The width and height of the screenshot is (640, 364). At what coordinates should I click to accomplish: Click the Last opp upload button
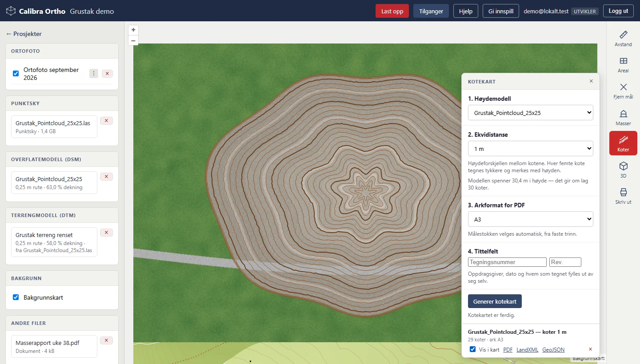pos(392,11)
